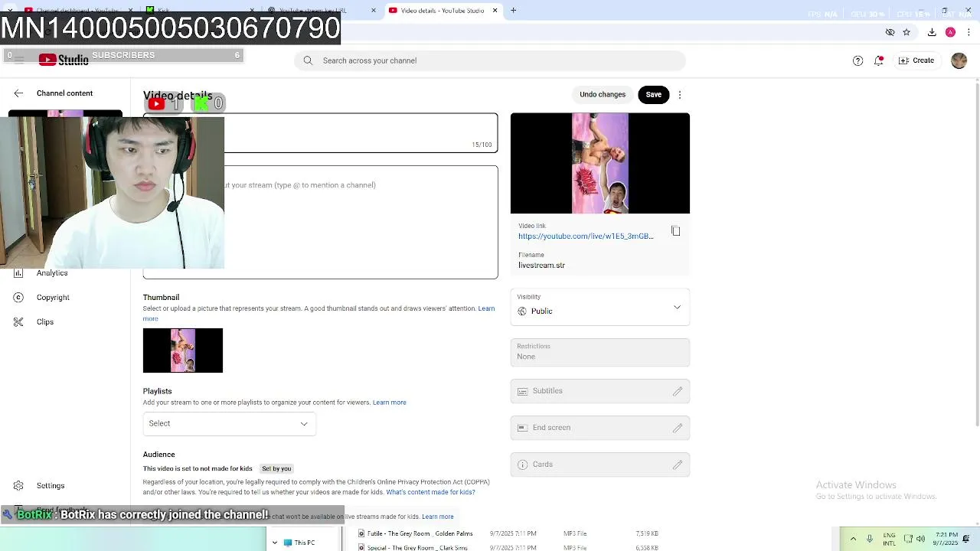Open the taskbar clock showing 7:21 PM

[946, 539]
